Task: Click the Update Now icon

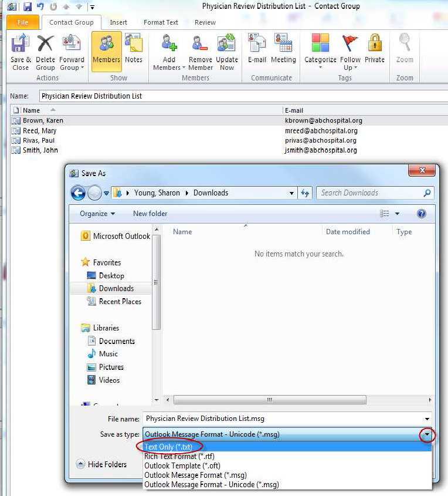Action: [x=227, y=52]
